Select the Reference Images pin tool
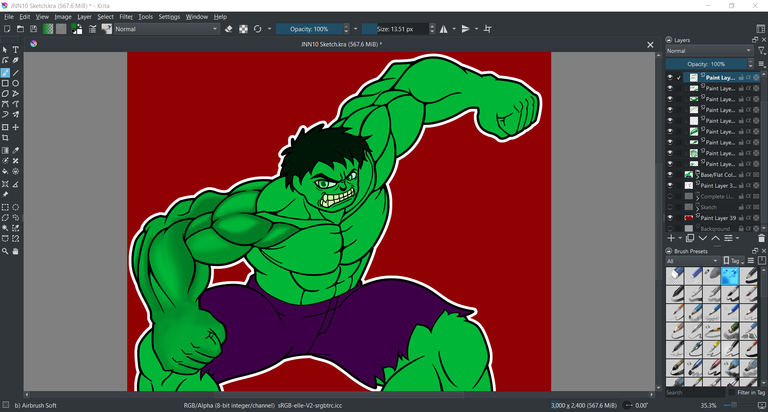 pos(5,194)
